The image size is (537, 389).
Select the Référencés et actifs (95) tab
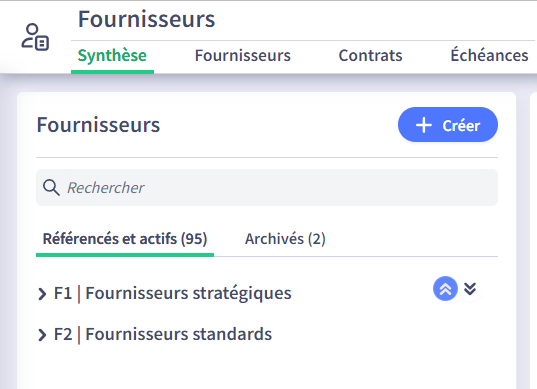[x=125, y=239]
